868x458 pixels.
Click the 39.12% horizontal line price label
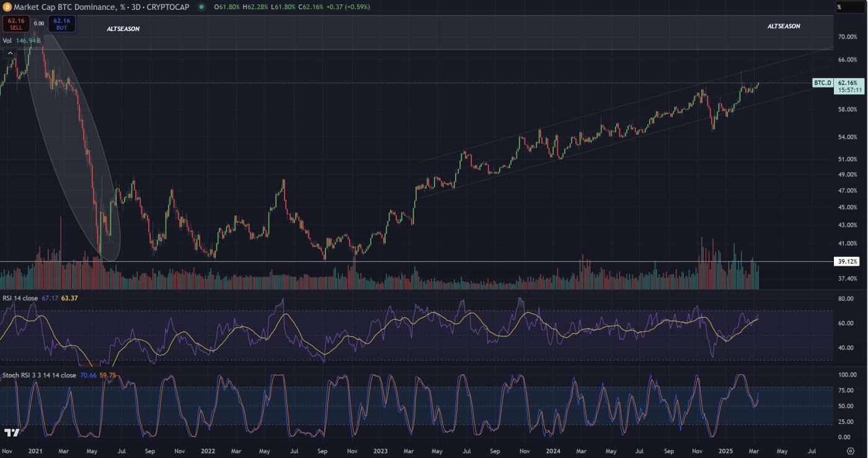pyautogui.click(x=848, y=262)
